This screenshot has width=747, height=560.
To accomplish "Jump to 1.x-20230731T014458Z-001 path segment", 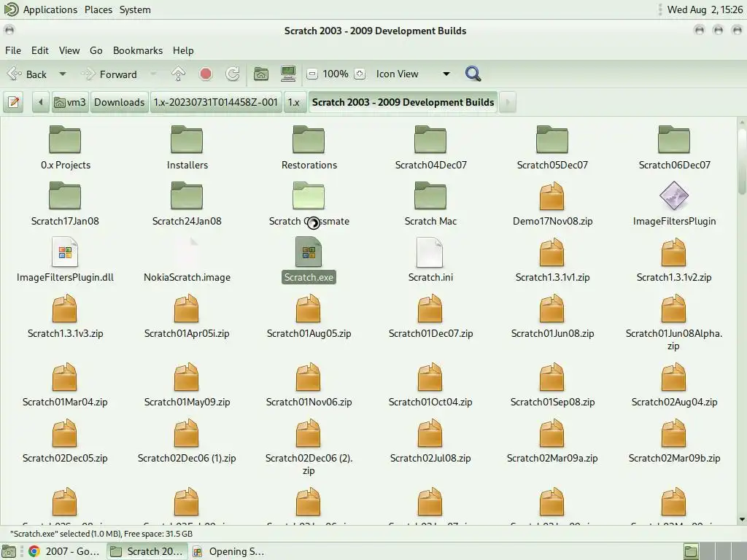I will [x=215, y=102].
